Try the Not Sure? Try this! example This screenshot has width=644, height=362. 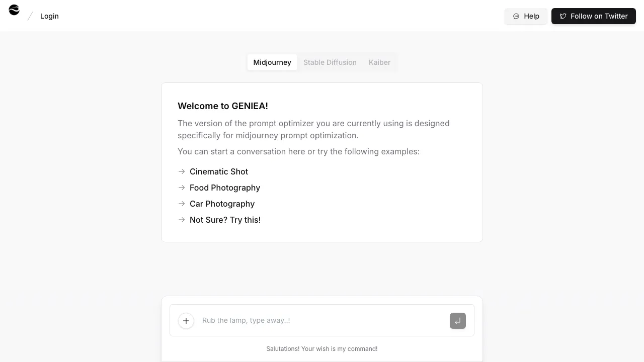point(225,220)
